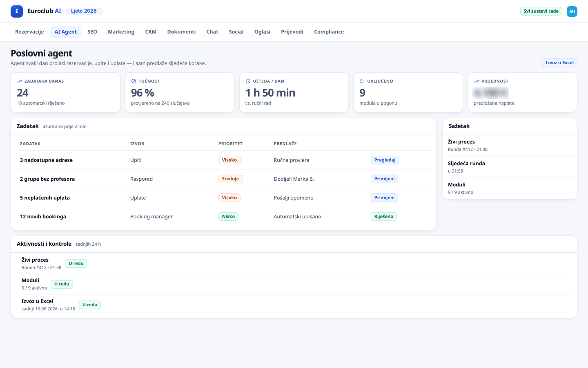Viewport: 588px width, 368px height.
Task: Click the Predlaže column header
Action: point(285,144)
